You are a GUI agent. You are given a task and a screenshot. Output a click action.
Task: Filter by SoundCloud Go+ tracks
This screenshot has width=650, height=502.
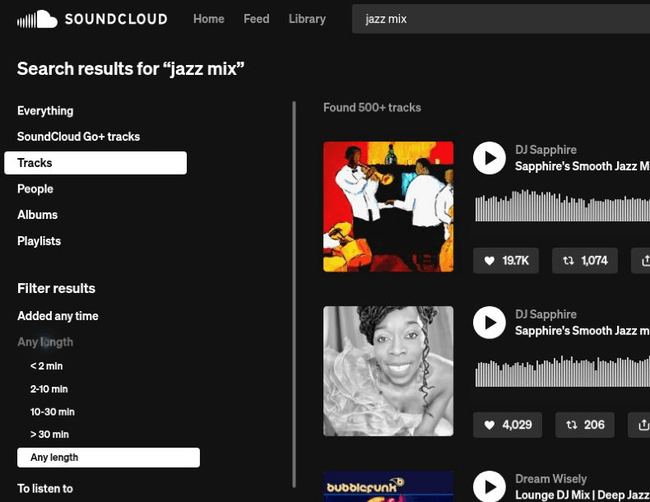point(78,137)
